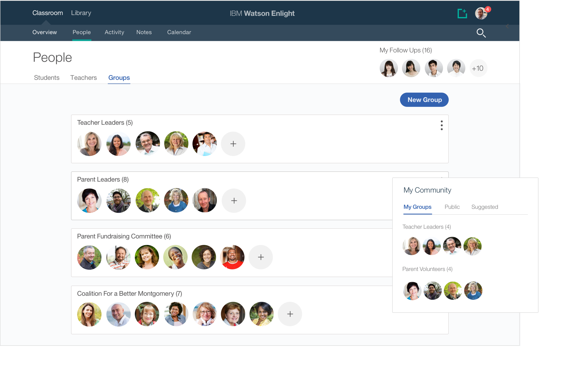Open second follow-up student avatar
This screenshot has width=562, height=392.
click(411, 68)
